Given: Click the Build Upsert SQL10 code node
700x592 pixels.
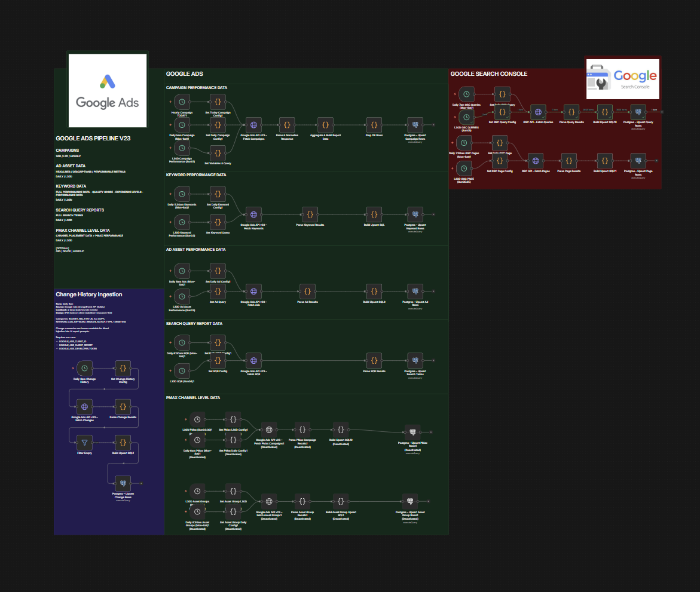Looking at the screenshot, I should pos(604,112).
